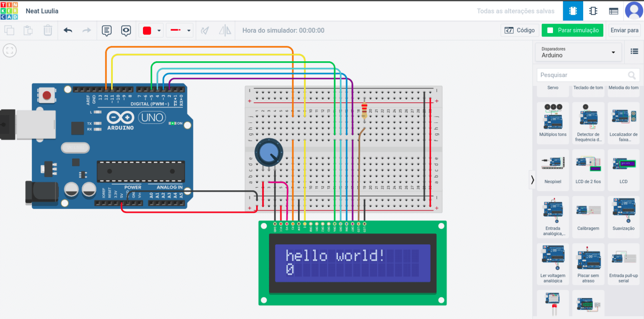Click the Paste icon in the toolbar
The image size is (644, 319).
28,30
